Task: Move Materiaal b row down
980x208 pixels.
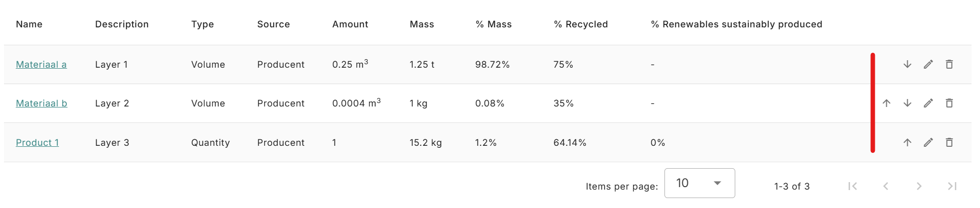Action: pos(907,103)
